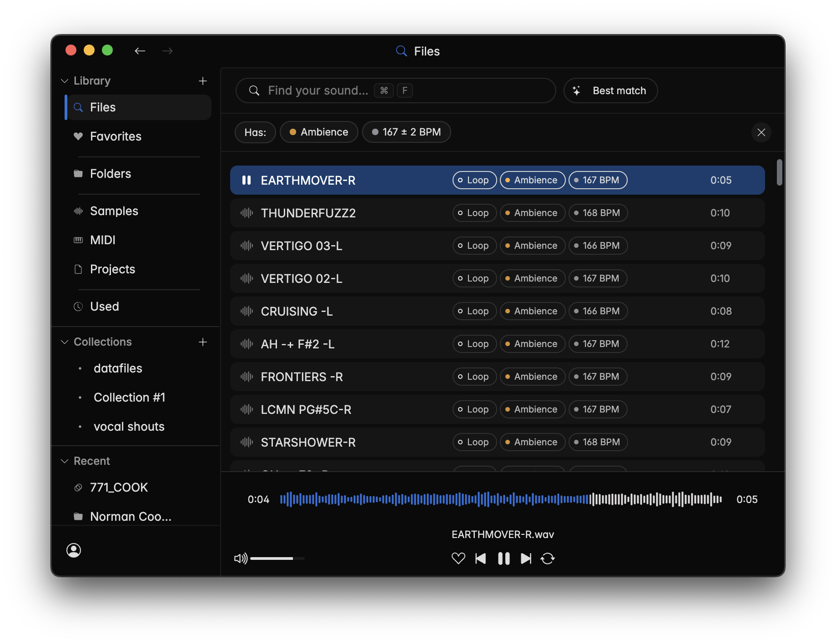Favorite the playing sound with heart icon
This screenshot has height=644, width=836.
click(x=458, y=558)
